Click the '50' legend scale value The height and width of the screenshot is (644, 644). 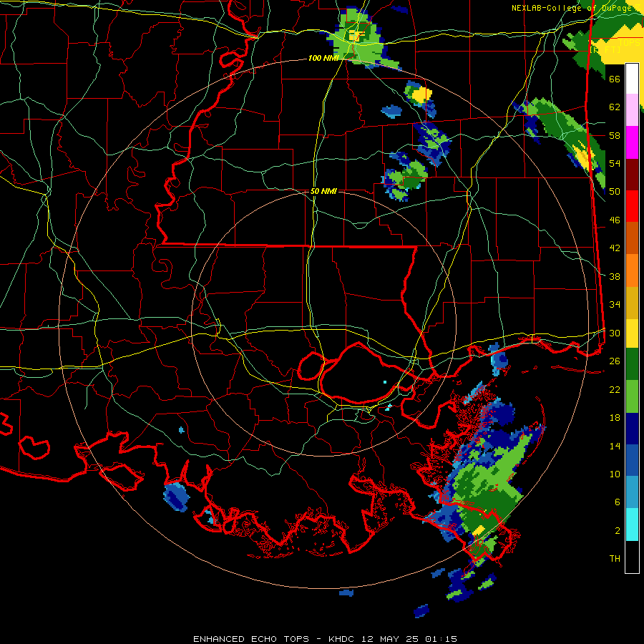coord(615,192)
